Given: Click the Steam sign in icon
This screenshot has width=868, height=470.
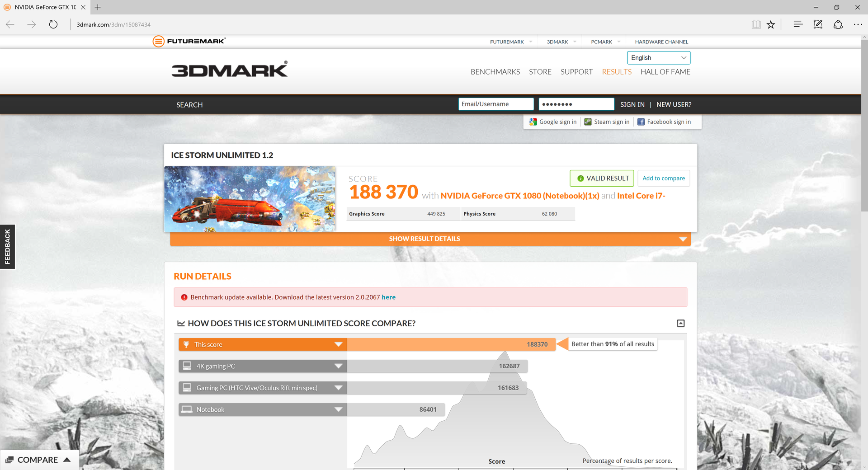Looking at the screenshot, I should pos(588,122).
